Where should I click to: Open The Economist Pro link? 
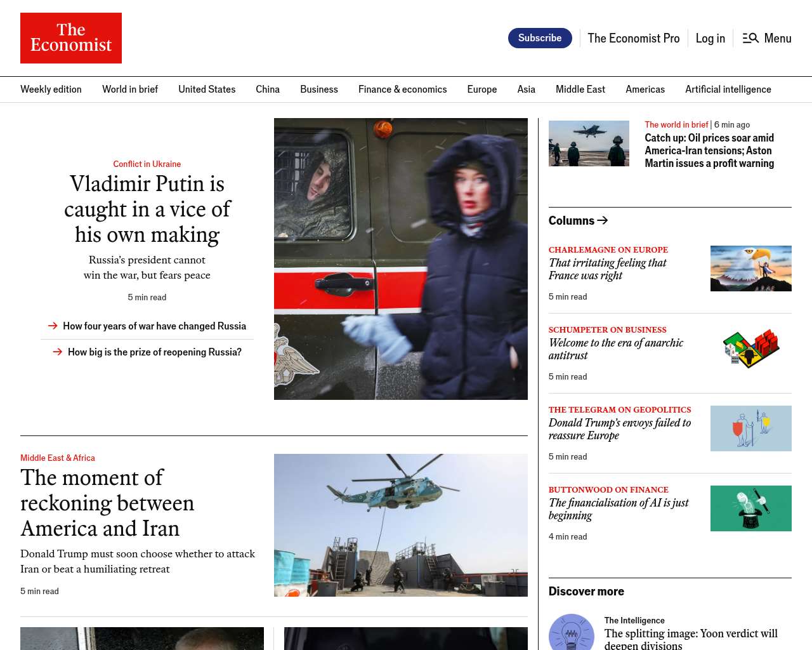coord(634,38)
